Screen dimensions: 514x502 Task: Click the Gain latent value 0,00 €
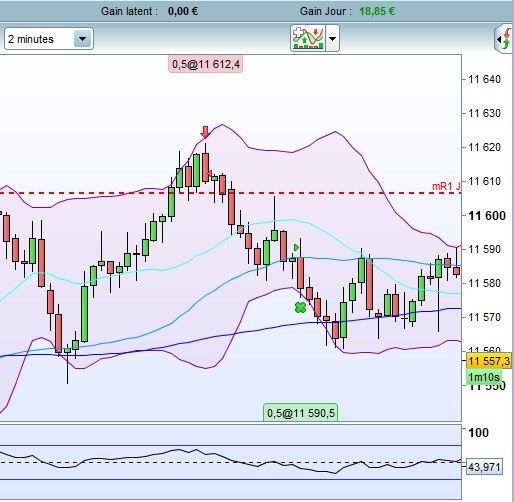pyautogui.click(x=183, y=11)
